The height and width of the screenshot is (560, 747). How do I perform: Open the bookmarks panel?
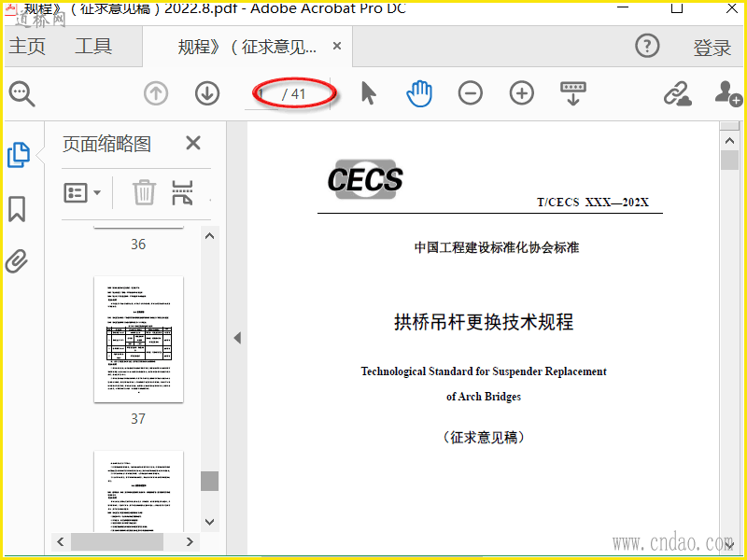coord(17,209)
